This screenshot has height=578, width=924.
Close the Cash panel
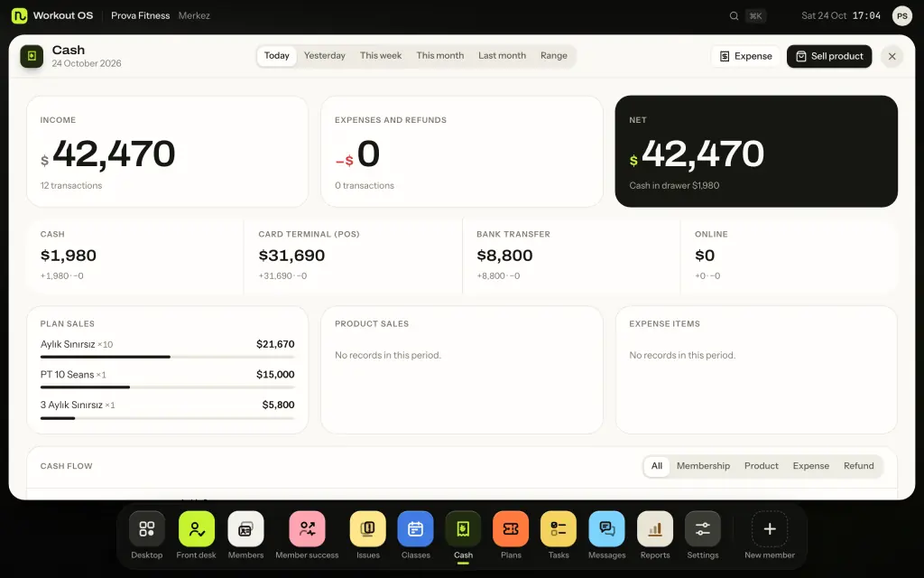(892, 56)
